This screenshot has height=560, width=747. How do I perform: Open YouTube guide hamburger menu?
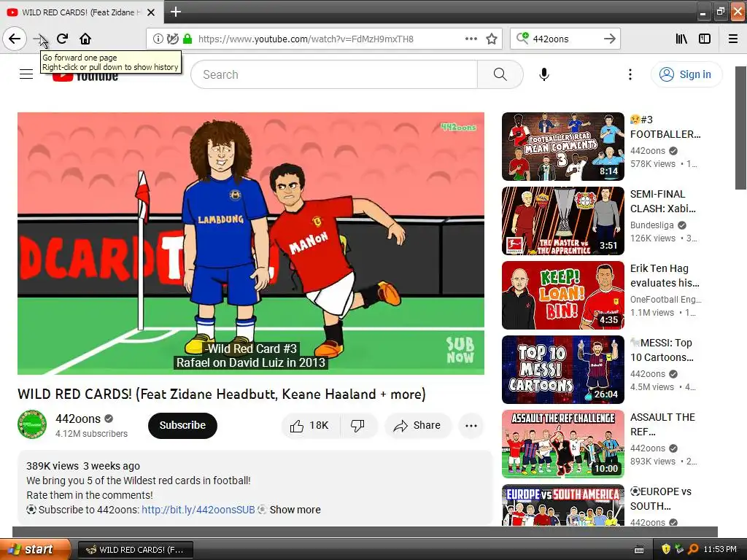[26, 74]
